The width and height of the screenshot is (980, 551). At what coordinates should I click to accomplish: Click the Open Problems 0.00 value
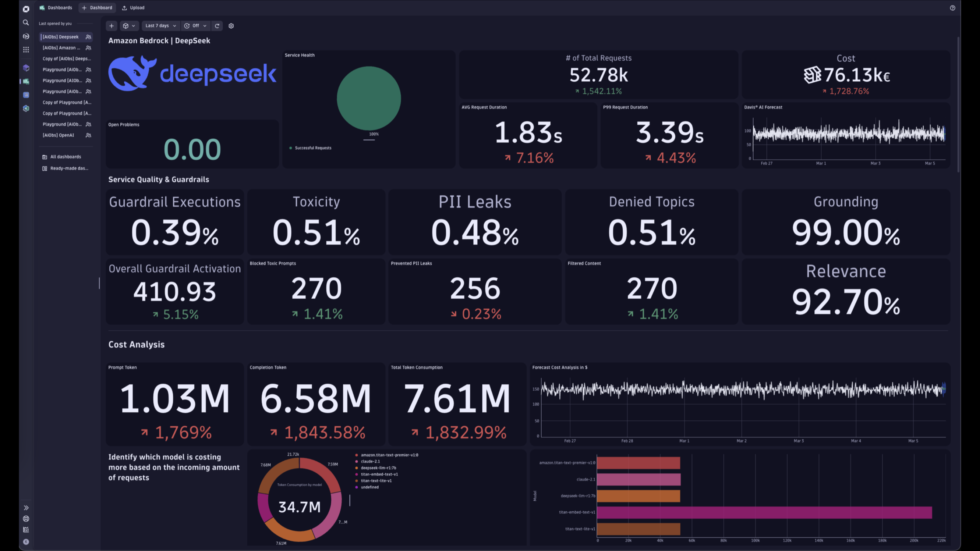pyautogui.click(x=192, y=149)
